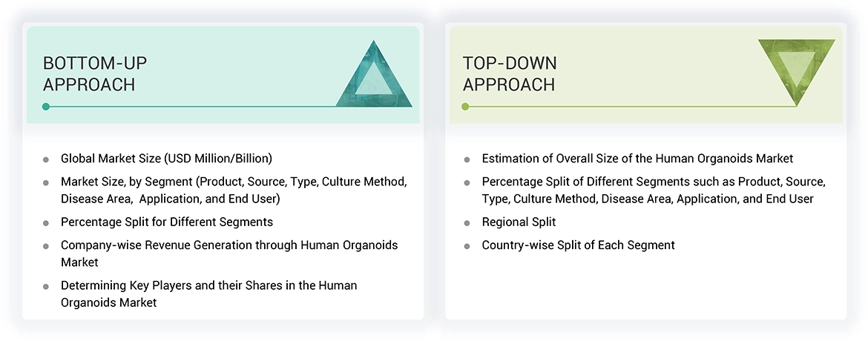
Task: Click bullet beside Determining Key Players
Action: click(x=46, y=286)
